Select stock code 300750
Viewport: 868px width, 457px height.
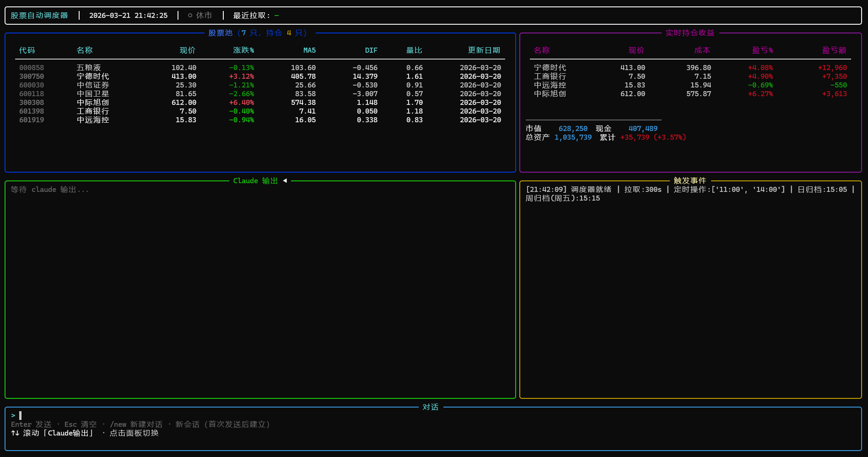click(x=32, y=76)
